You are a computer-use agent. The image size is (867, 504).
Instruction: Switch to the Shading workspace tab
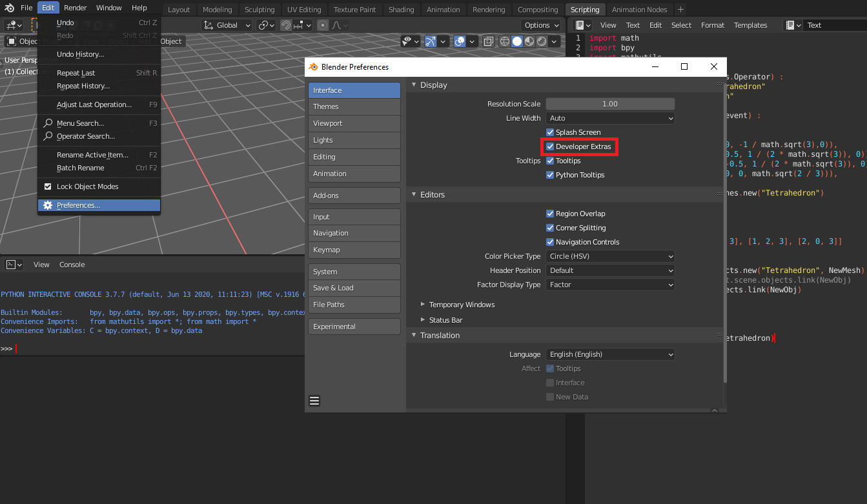(401, 10)
